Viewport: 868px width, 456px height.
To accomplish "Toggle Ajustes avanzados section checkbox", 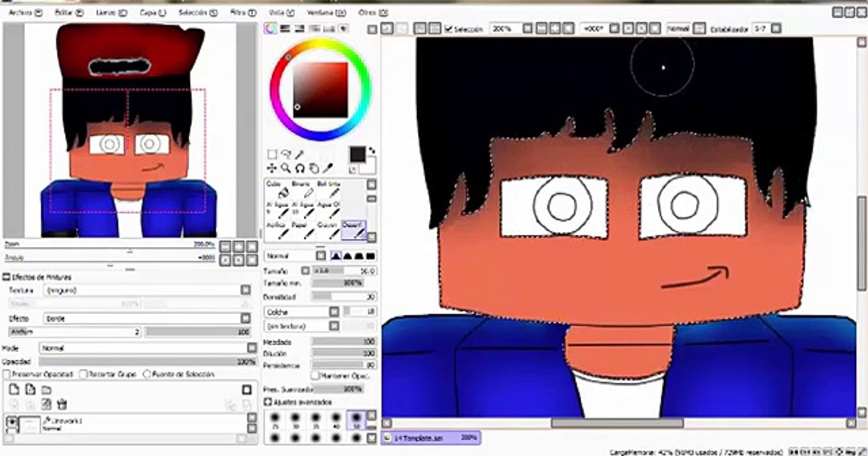I will pyautogui.click(x=267, y=402).
